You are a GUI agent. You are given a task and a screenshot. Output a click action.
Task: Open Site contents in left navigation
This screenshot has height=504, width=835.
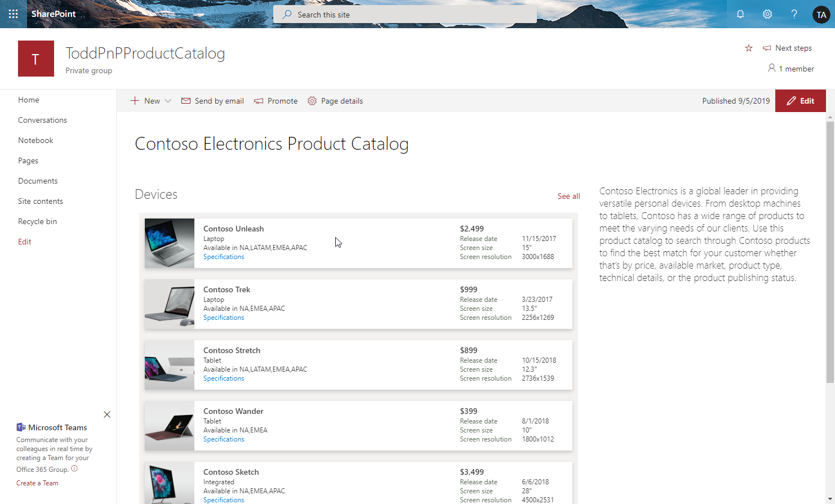pyautogui.click(x=41, y=201)
